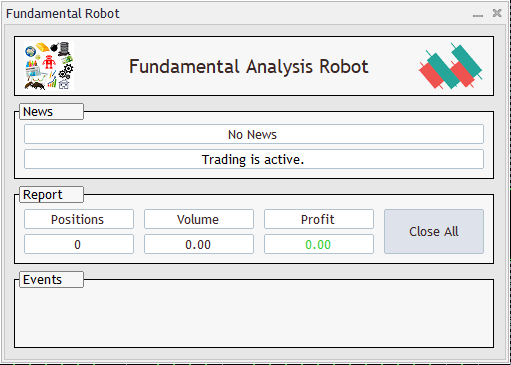Image resolution: width=511 pixels, height=365 pixels.
Task: Click the Close All button
Action: (x=434, y=231)
